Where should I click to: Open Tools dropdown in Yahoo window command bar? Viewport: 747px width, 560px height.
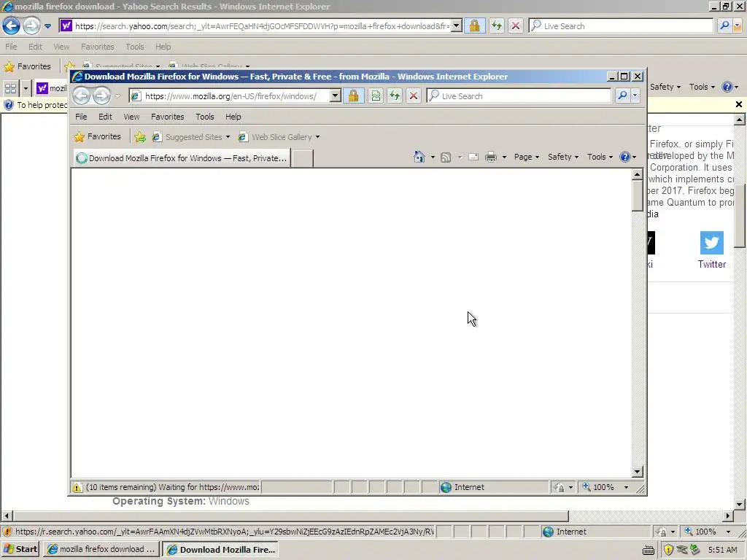point(703,87)
